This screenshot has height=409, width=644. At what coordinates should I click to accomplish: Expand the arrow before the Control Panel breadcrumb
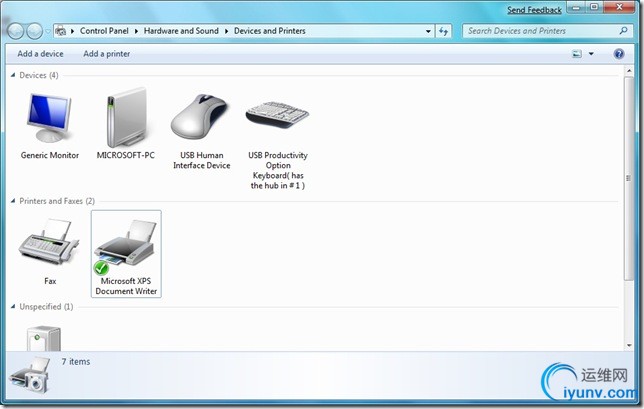click(72, 31)
